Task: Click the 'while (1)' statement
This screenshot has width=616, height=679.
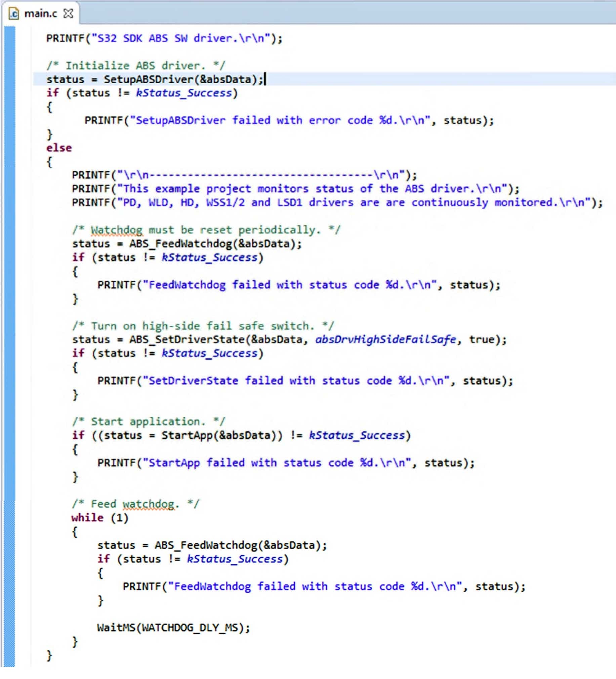Action: click(x=100, y=518)
